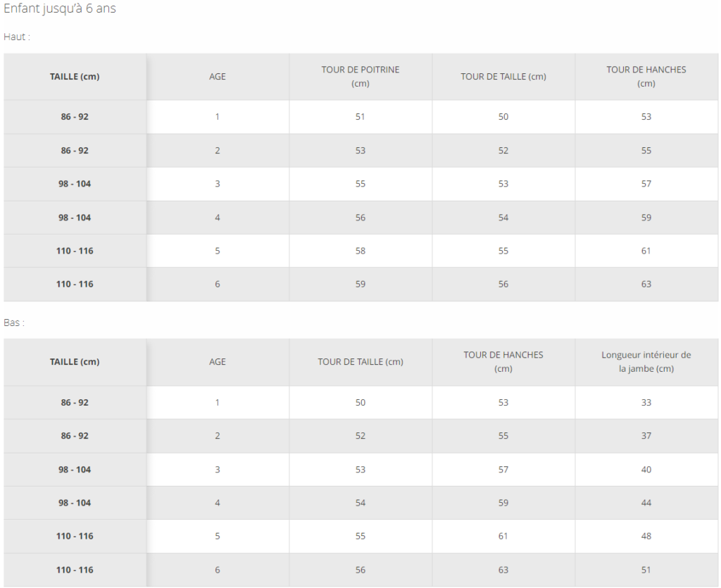Click TOUR DE TAILLE header in Bas table
Viewport: 721px width, 588px height.
coord(360,362)
